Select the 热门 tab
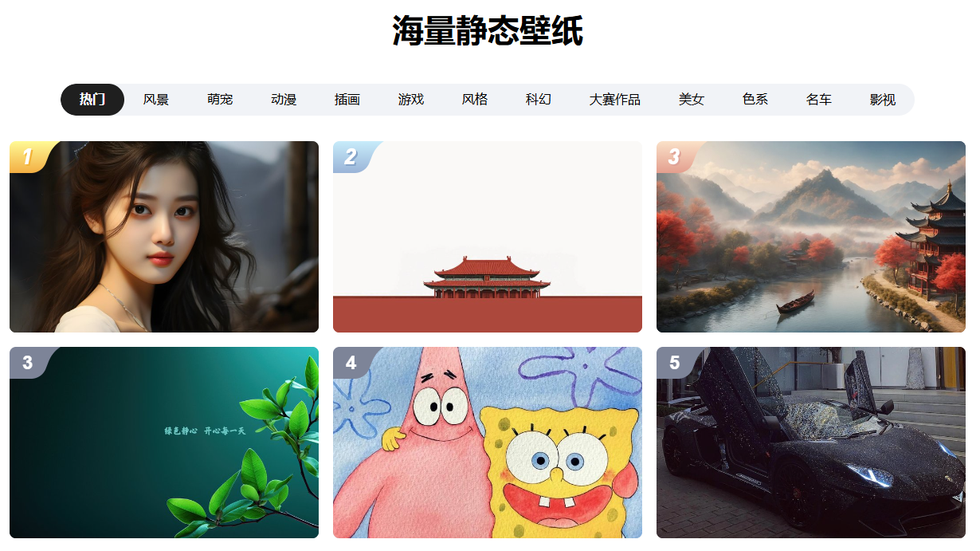Image resolution: width=980 pixels, height=551 pixels. [92, 100]
